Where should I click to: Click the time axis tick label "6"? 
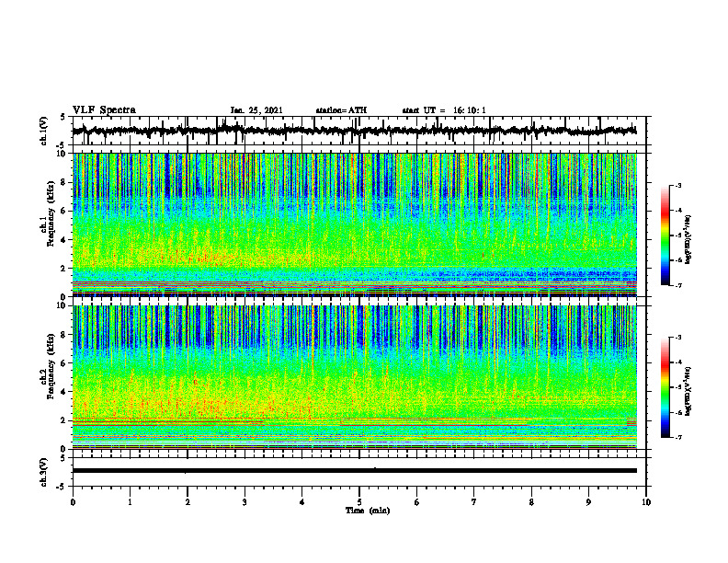416,502
